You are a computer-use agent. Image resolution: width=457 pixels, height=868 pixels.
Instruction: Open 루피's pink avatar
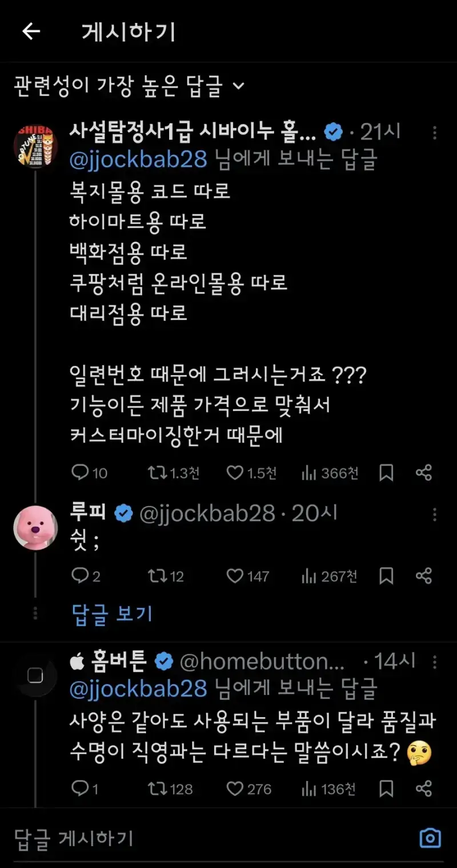(x=35, y=528)
